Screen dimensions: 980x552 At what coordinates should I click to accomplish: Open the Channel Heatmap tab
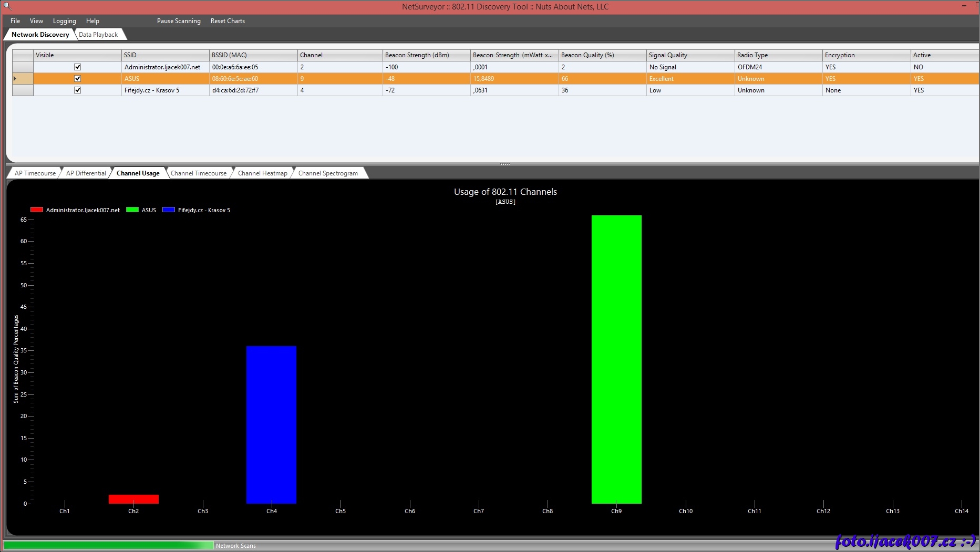tap(262, 173)
